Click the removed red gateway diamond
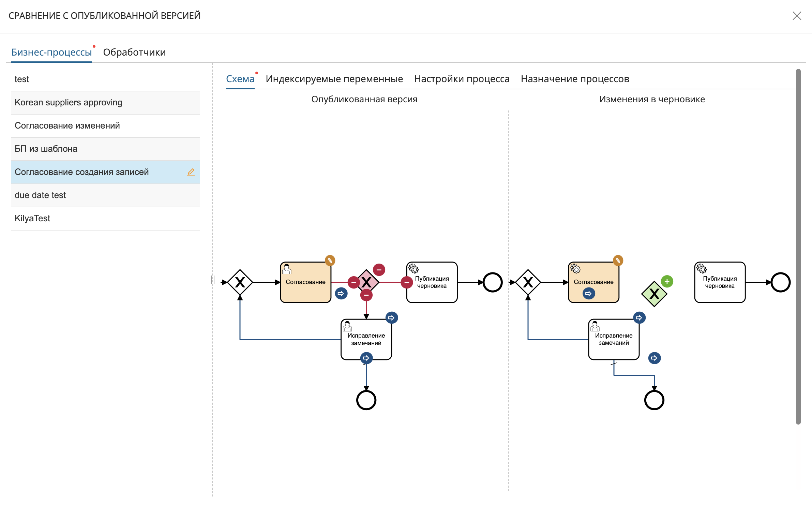The height and width of the screenshot is (519, 812). pos(367,282)
